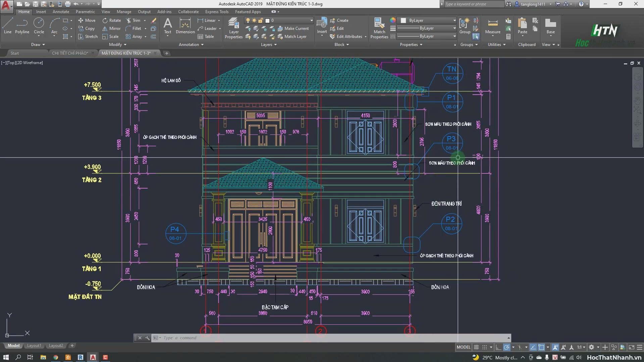Choose the Polyline tool
The image size is (644, 362).
[x=22, y=26]
